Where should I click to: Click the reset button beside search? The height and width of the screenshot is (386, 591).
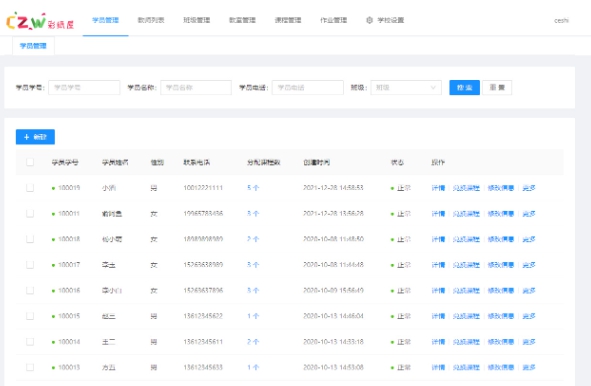coord(497,87)
